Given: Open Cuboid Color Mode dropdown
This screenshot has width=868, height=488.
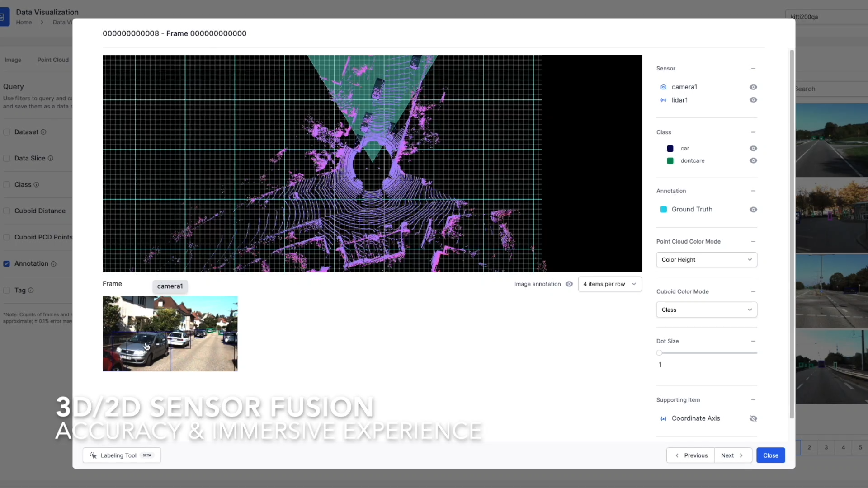Looking at the screenshot, I should [x=706, y=309].
